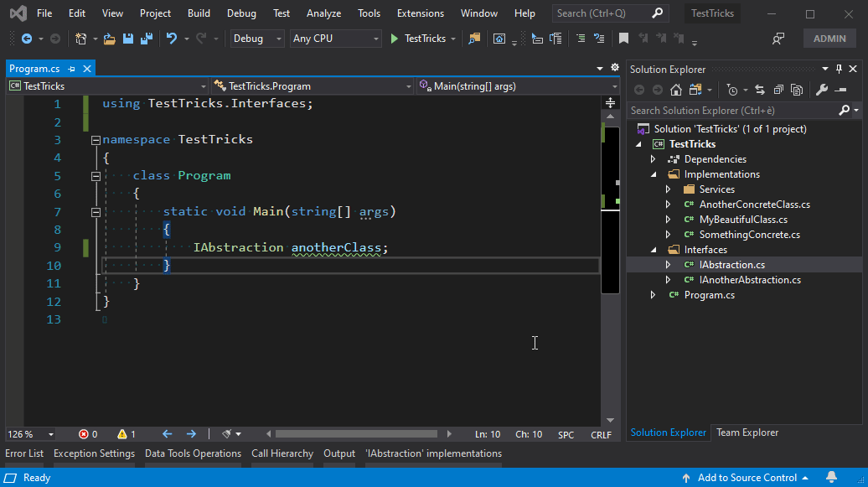
Task: Open TestTricks.Program type navigation dropdown
Action: (x=313, y=85)
